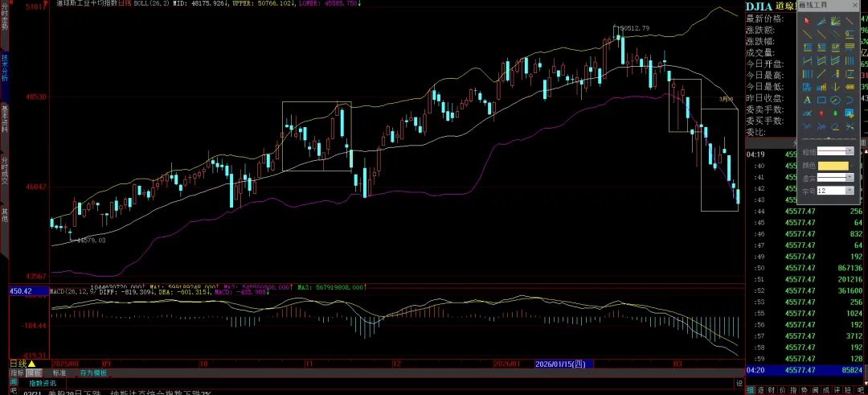Screen dimensions: 868x395
Task: Select the bar chart pattern drawing tool
Action: [x=821, y=87]
